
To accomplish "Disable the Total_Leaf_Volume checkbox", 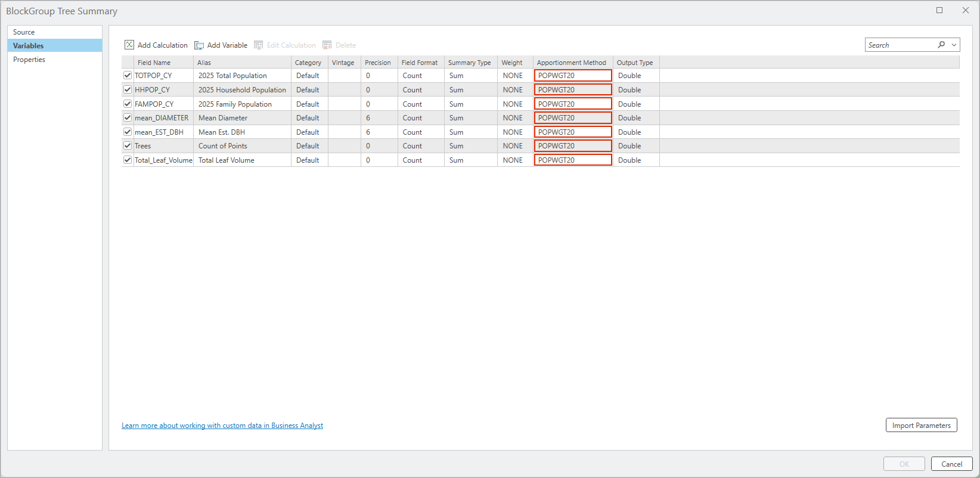I will tap(128, 160).
